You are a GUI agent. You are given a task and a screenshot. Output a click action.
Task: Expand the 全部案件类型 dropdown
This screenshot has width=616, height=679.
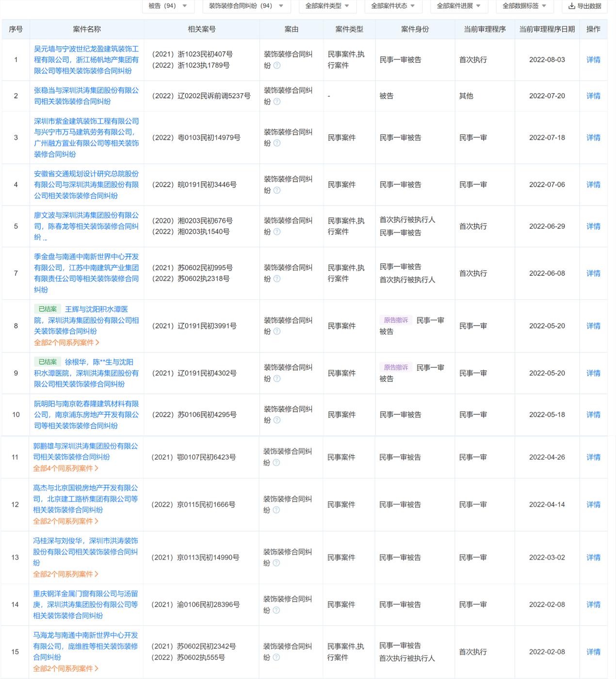point(327,6)
